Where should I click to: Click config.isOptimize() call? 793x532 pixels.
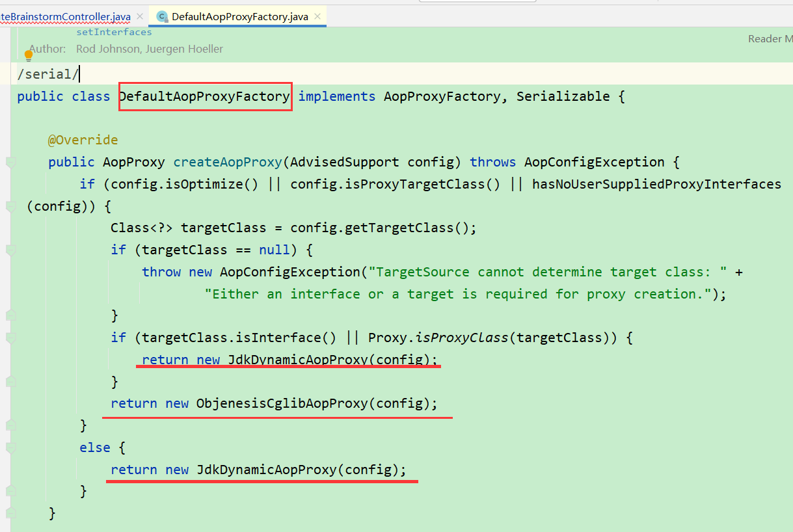[185, 184]
